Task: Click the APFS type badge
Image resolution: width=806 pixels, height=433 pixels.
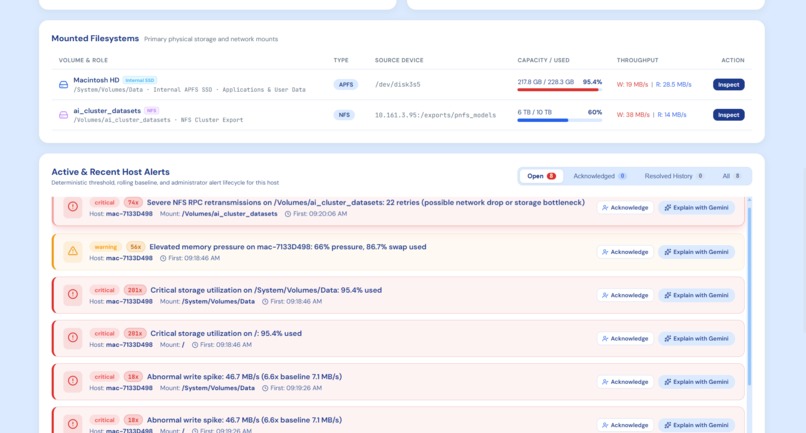Action: tap(345, 84)
